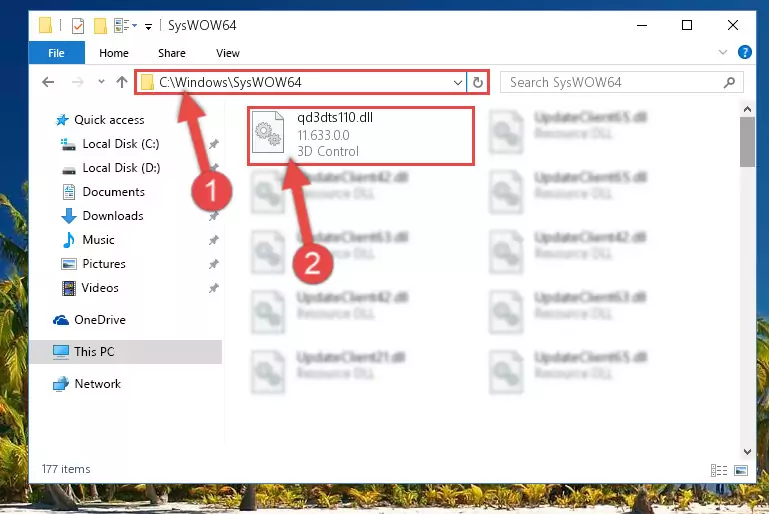Screen dimensions: 769x514
Task: Click the qd3dts110.dll gear file icon
Action: [268, 132]
